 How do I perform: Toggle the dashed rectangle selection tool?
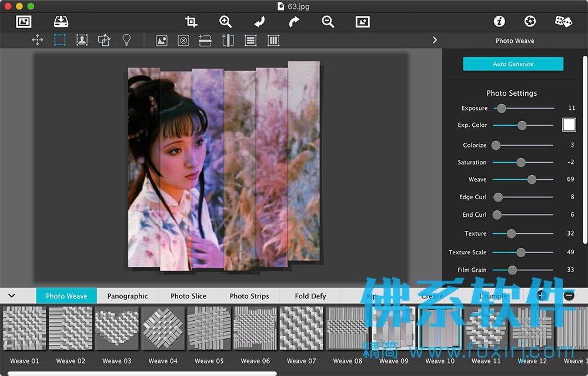59,40
